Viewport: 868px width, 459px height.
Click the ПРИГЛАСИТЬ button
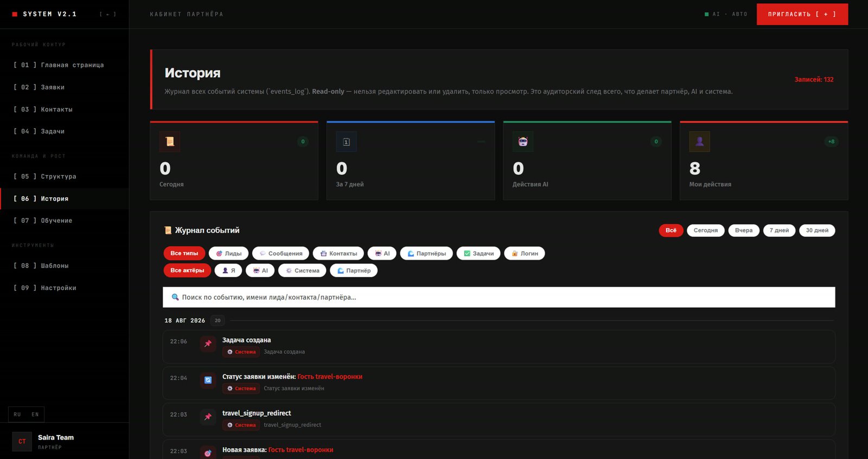click(x=802, y=14)
